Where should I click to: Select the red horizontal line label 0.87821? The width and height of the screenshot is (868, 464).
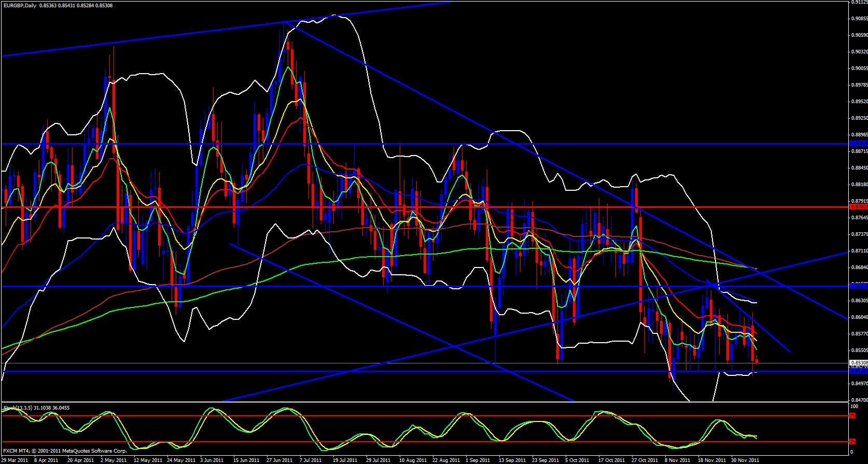pos(858,207)
